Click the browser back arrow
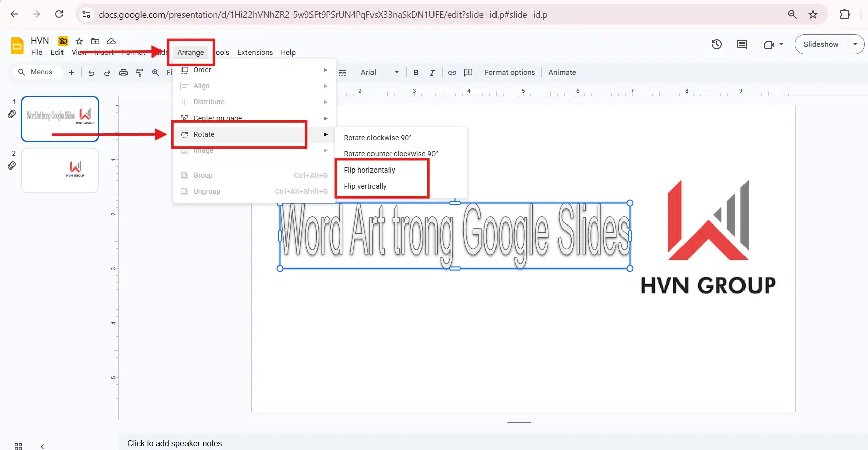 click(x=14, y=14)
